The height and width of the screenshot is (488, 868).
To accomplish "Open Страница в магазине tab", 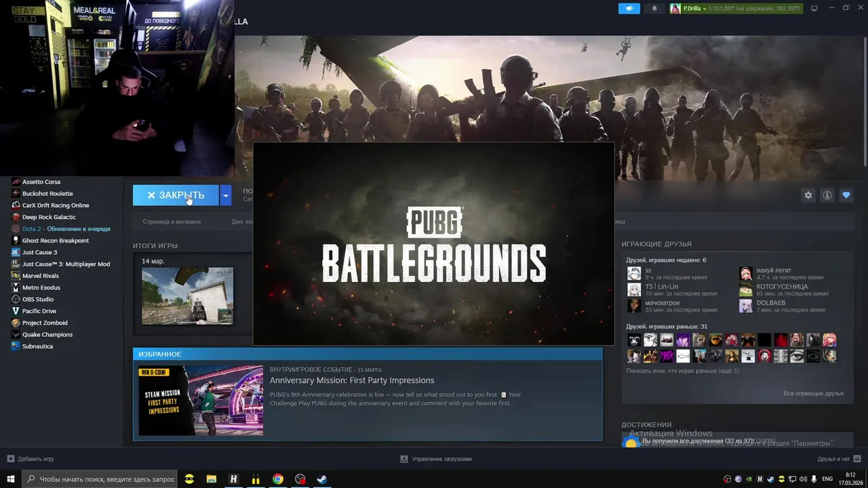I will [x=172, y=222].
